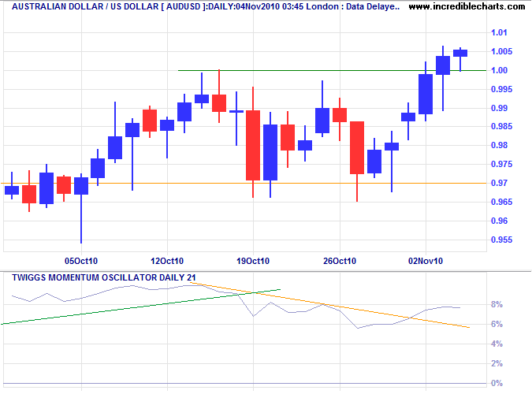Select the orange descending trendline in oscillator panel
532x394 pixels.
329,305
